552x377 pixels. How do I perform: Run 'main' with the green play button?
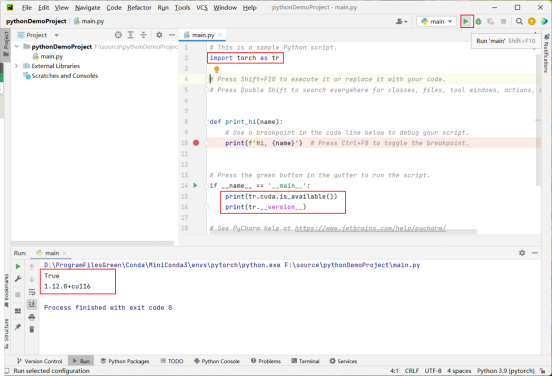pyautogui.click(x=466, y=21)
